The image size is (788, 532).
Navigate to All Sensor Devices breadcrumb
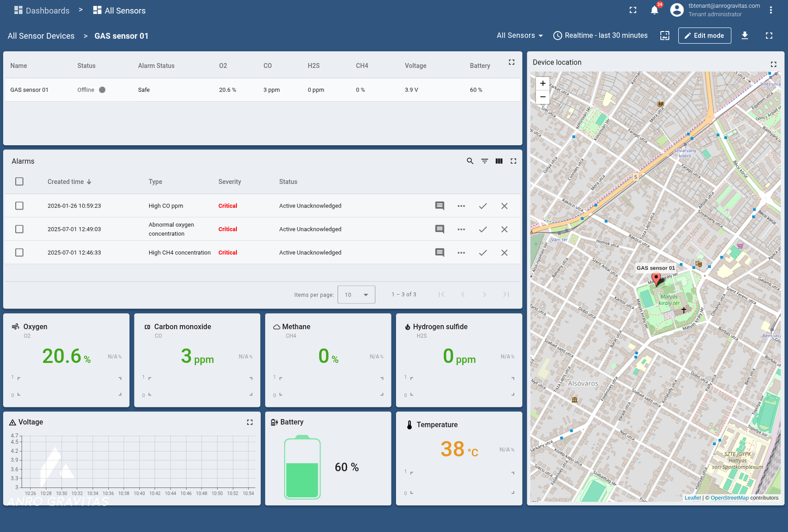click(x=41, y=36)
